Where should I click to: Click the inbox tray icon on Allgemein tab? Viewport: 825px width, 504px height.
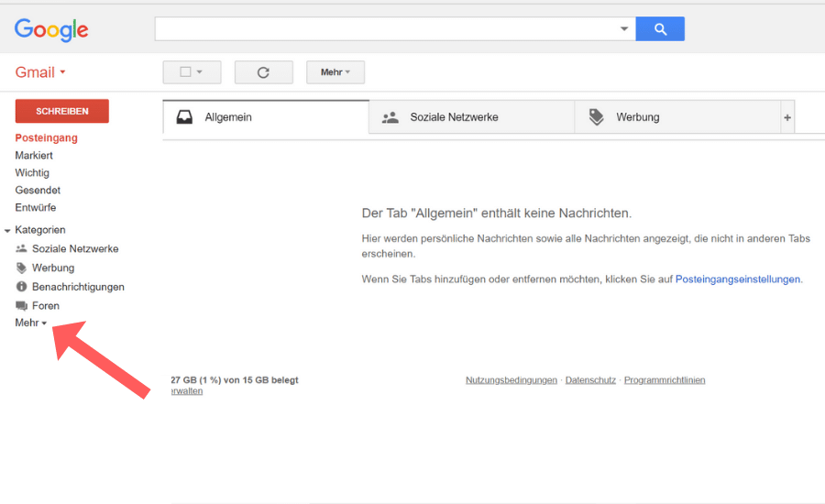click(x=184, y=117)
